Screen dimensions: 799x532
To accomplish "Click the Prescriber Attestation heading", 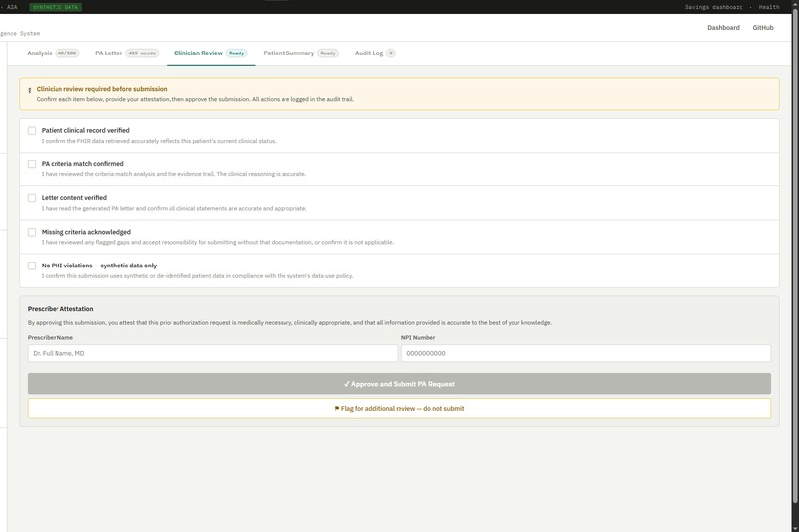I will [x=60, y=309].
